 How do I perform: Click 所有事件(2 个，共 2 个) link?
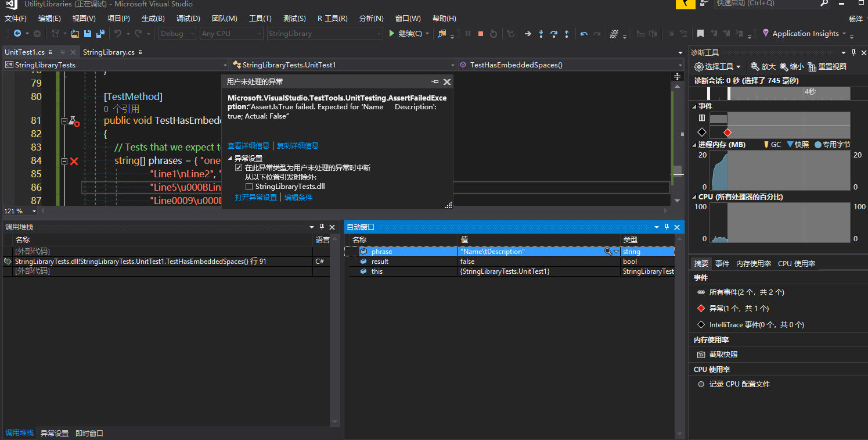pos(747,292)
